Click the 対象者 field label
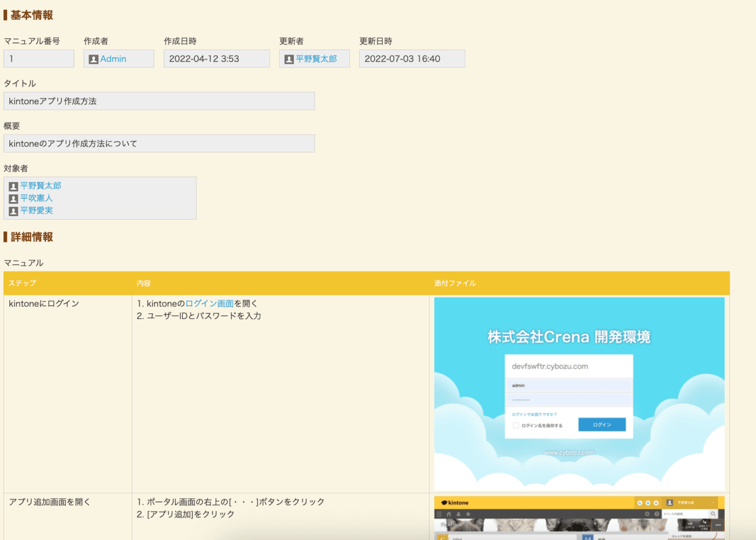This screenshot has width=756, height=540. pyautogui.click(x=16, y=168)
